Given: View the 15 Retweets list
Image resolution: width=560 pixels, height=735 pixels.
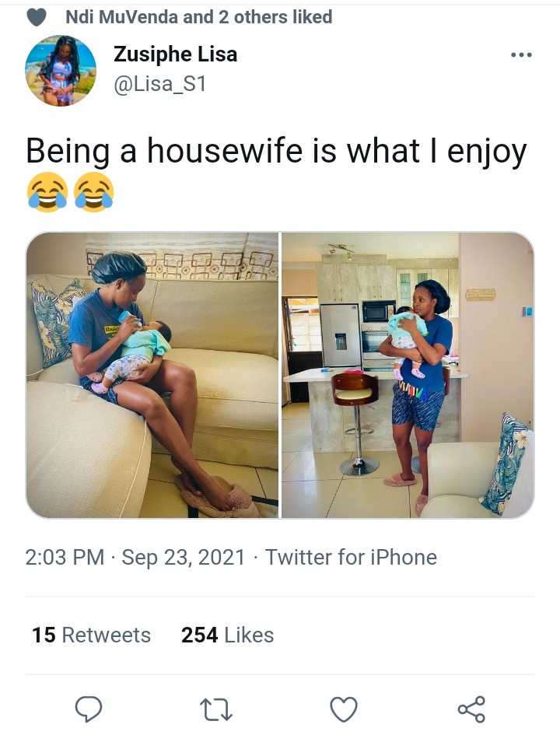Looking at the screenshot, I should point(91,635).
